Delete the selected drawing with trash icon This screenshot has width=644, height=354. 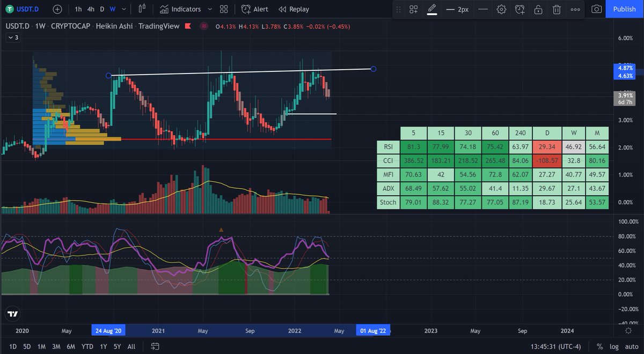(x=557, y=10)
